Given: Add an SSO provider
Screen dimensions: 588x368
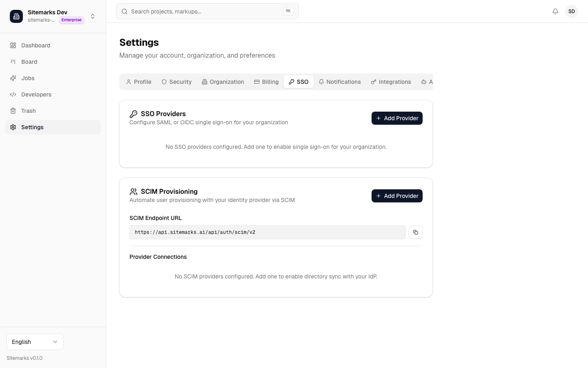Looking at the screenshot, I should point(397,118).
